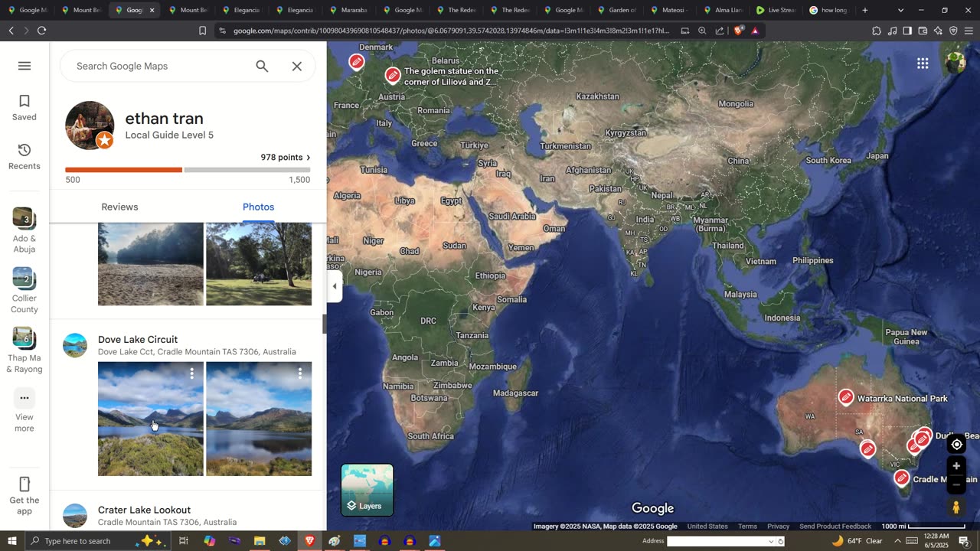This screenshot has height=551, width=980.
Task: Click the Cradle Mountain map pin
Action: tap(902, 478)
